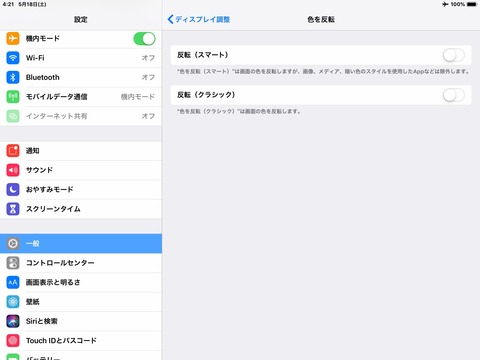
Task: Tap the airplane status bar icon
Action: pyautogui.click(x=445, y=4)
